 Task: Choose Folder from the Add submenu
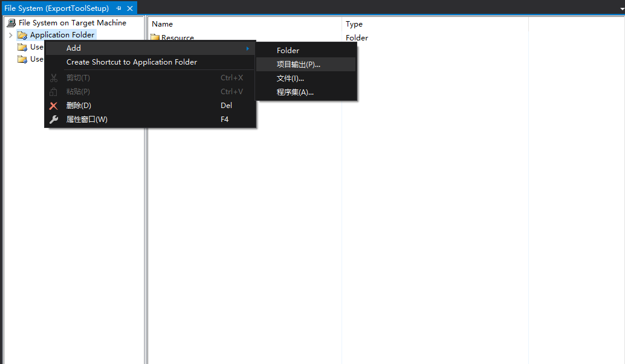pyautogui.click(x=288, y=51)
